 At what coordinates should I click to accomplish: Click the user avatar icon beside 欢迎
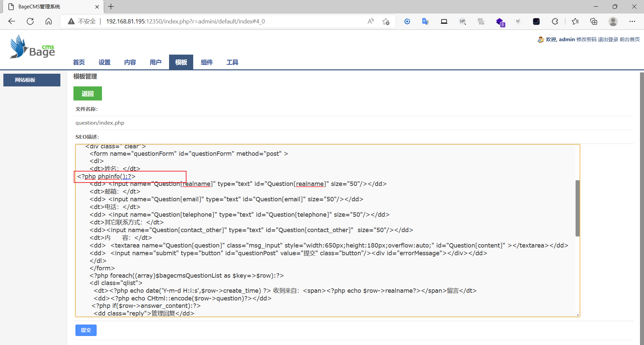(541, 40)
